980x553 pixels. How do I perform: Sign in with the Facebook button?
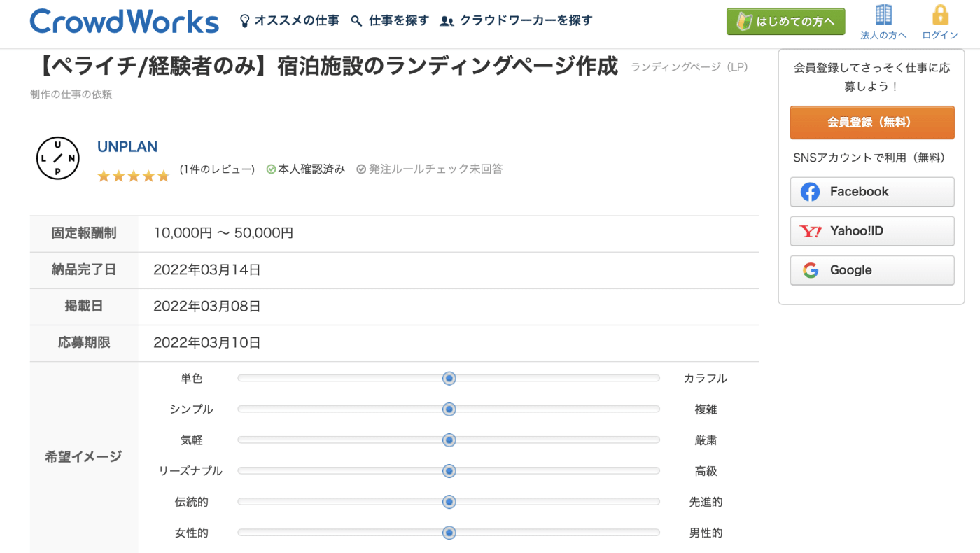(x=871, y=192)
